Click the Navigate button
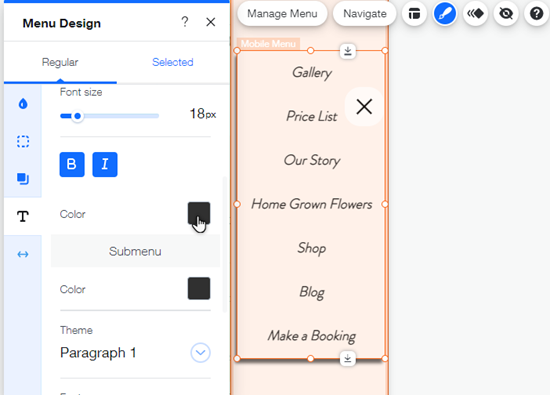 tap(365, 14)
